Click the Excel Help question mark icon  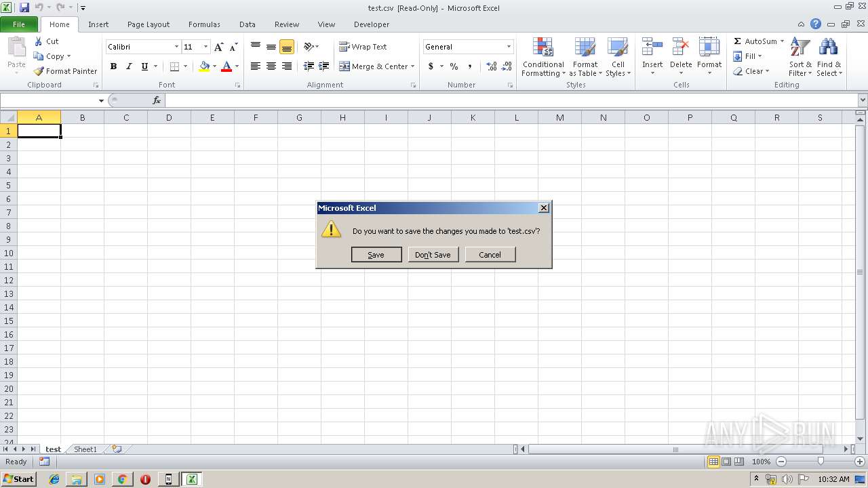[x=816, y=24]
